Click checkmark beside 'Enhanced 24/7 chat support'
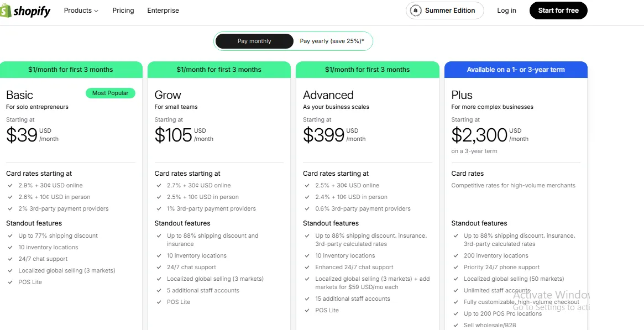644x330 pixels. click(x=307, y=267)
